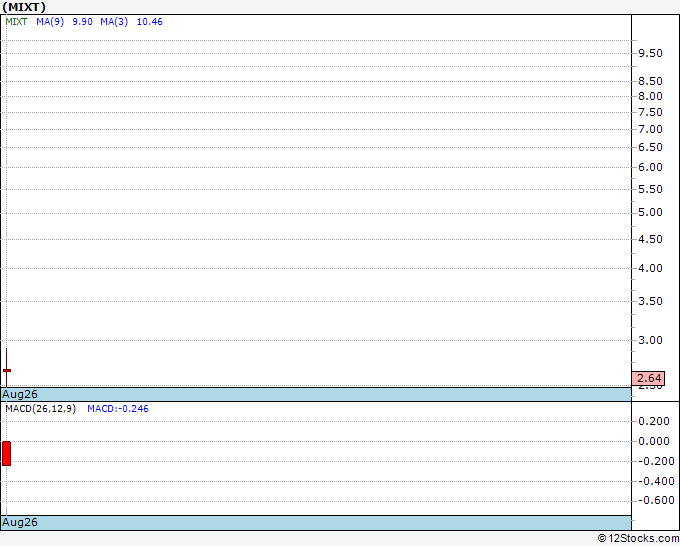The width and height of the screenshot is (680, 546).
Task: Click the Aug26 label under price chart
Action: (x=20, y=394)
